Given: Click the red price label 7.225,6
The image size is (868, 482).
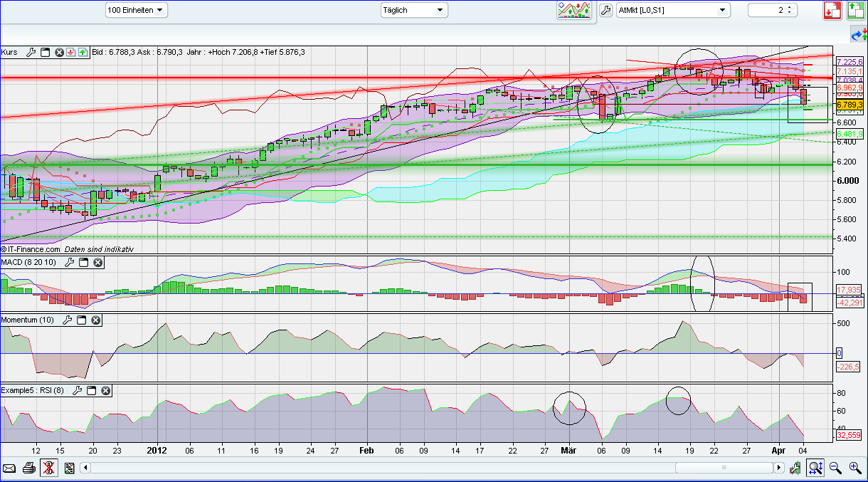Looking at the screenshot, I should (x=850, y=62).
